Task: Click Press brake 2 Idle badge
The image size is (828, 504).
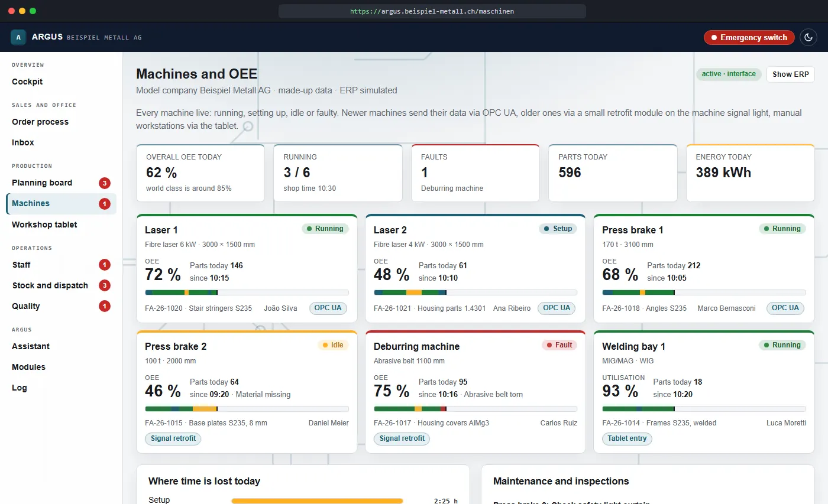Action: point(333,345)
